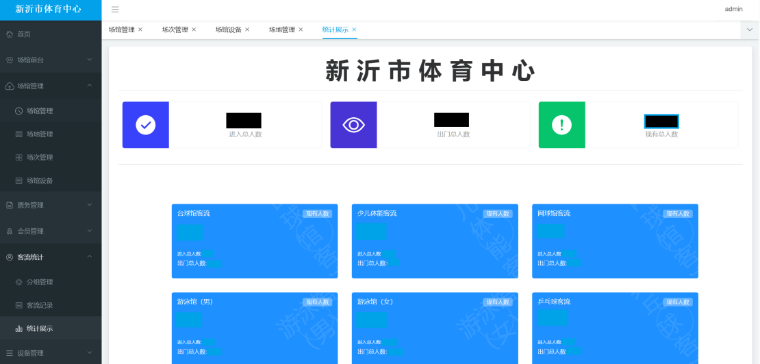Switch to the 场次管理 tab

click(175, 30)
